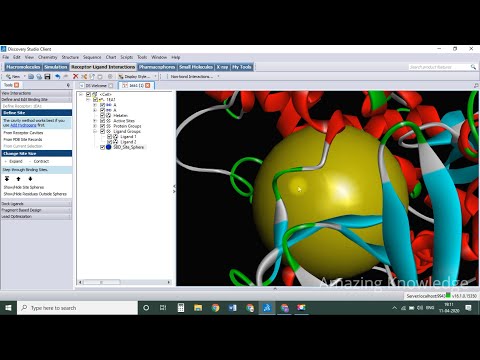The width and height of the screenshot is (480, 360).
Task: Close the 1EA1 document tab
Action: click(x=147, y=86)
